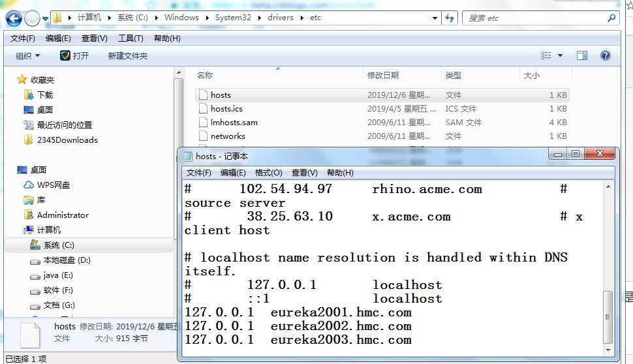Select lmhosts.sam file icon
Screen dimensions: 633x364
pos(203,122)
